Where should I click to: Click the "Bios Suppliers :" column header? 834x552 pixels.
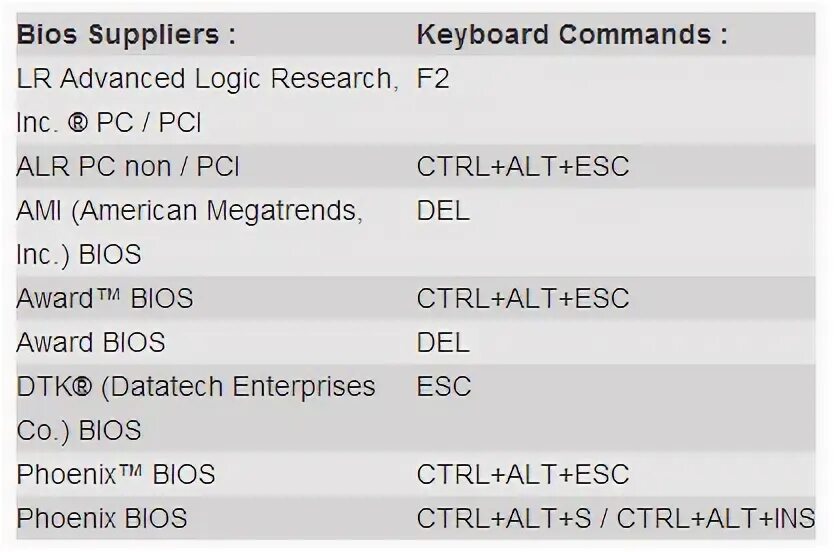coord(126,35)
